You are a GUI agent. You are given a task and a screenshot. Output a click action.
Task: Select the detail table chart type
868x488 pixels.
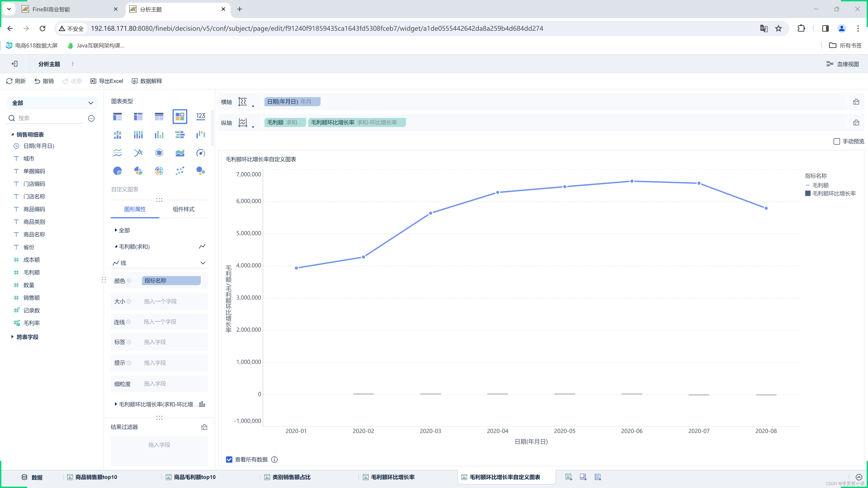coord(159,117)
